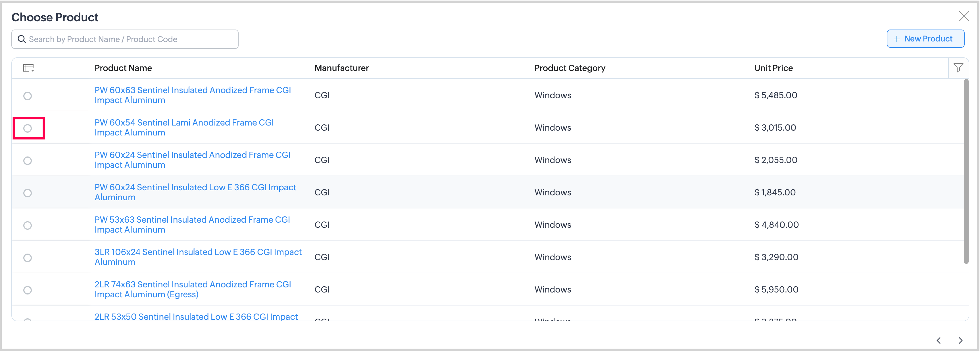Select 2LR 74x63 Egress product radio button
This screenshot has height=351, width=980.
(27, 290)
